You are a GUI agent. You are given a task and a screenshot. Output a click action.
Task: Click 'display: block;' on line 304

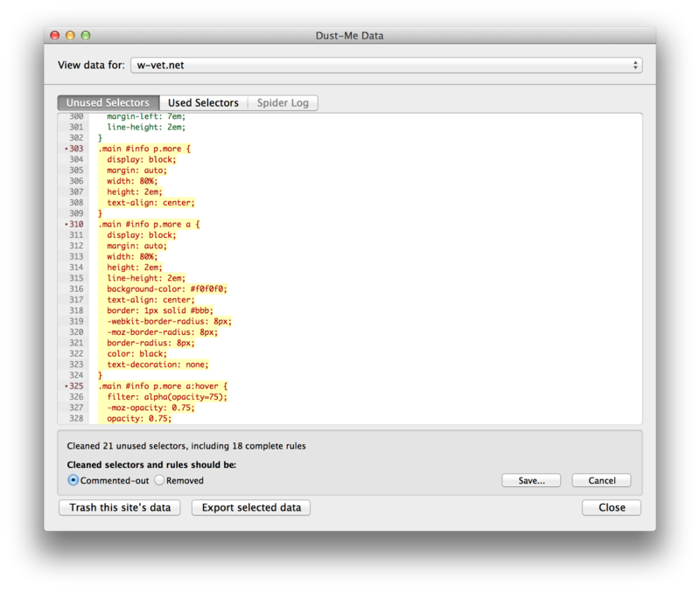(x=142, y=159)
